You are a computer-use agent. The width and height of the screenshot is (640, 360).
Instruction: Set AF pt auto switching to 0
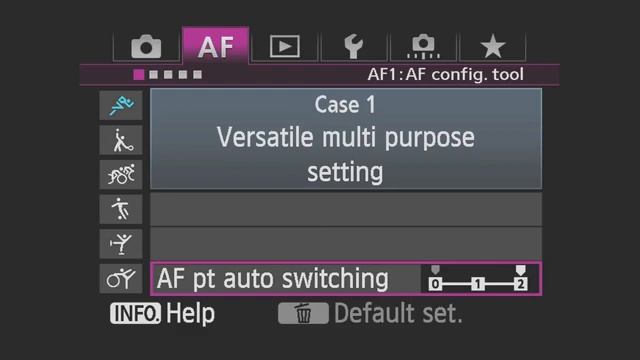436,284
